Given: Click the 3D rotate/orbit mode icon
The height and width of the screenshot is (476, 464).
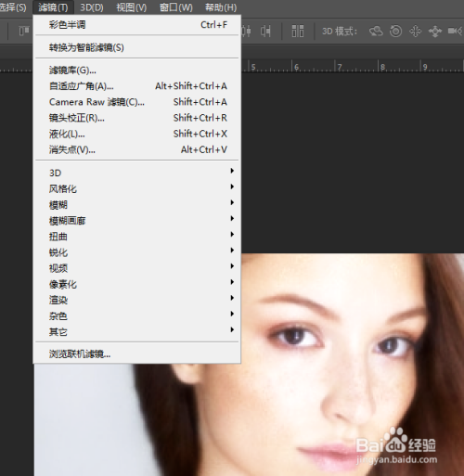Looking at the screenshot, I should click(376, 31).
